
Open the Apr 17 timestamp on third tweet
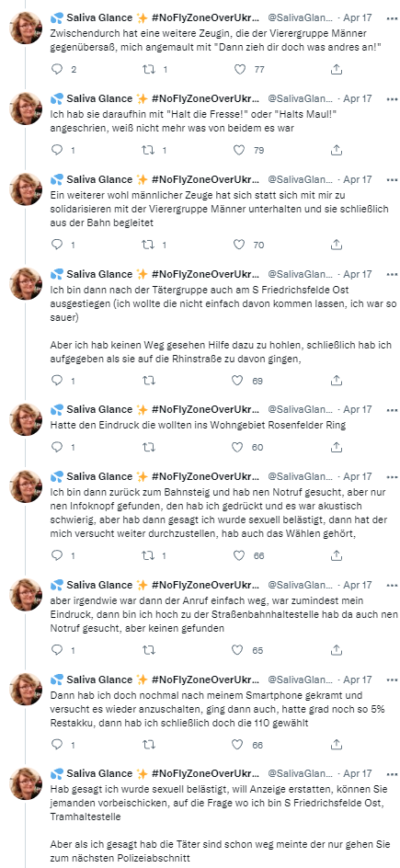tap(358, 180)
